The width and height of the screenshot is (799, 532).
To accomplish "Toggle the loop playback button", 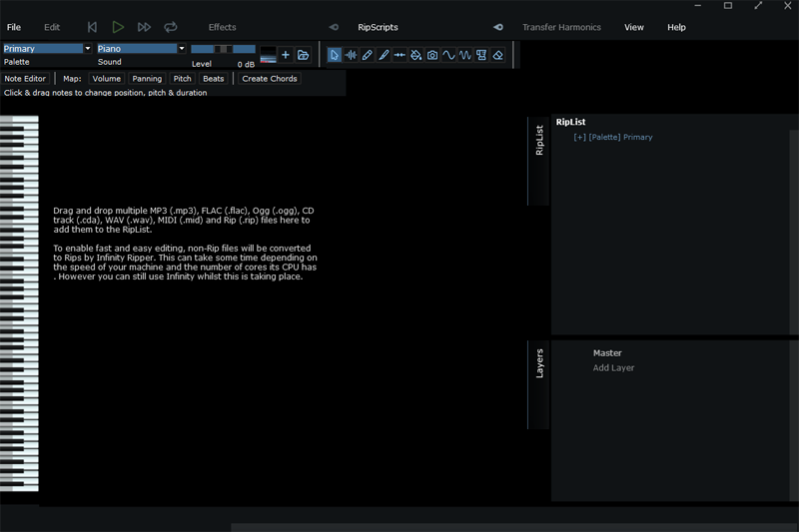I will 171,27.
